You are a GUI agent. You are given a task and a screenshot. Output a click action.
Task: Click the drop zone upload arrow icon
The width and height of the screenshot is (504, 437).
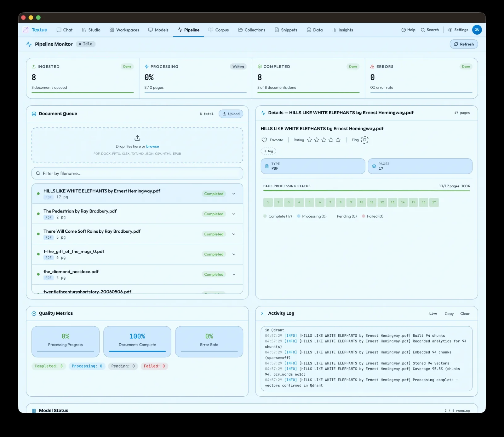(137, 138)
